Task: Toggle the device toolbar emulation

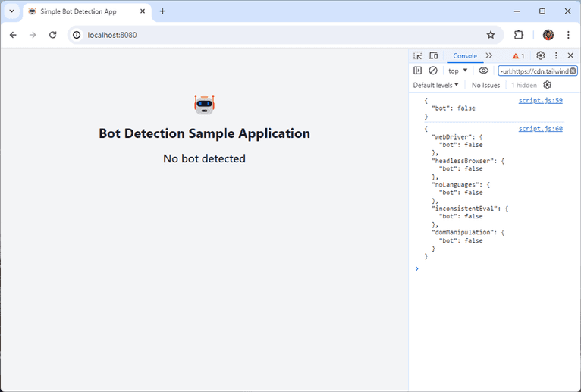Action: tap(433, 55)
